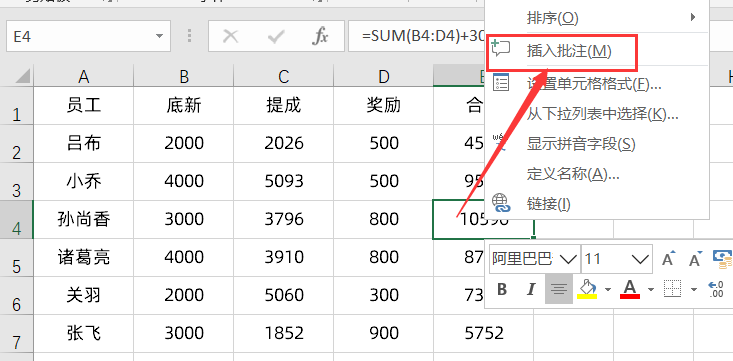The image size is (733, 361).
Task: Select cell containing 孙尚香
Action: click(x=84, y=219)
